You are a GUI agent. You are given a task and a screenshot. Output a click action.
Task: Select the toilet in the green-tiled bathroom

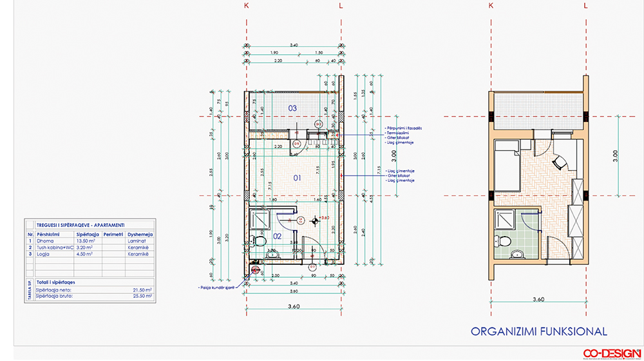coord(506,242)
